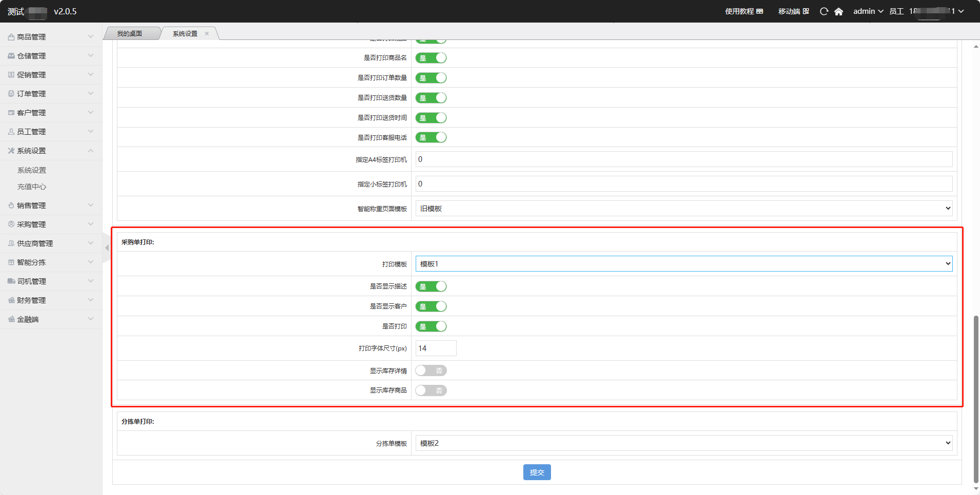Toggle 是否显示描述 switch off

point(431,286)
